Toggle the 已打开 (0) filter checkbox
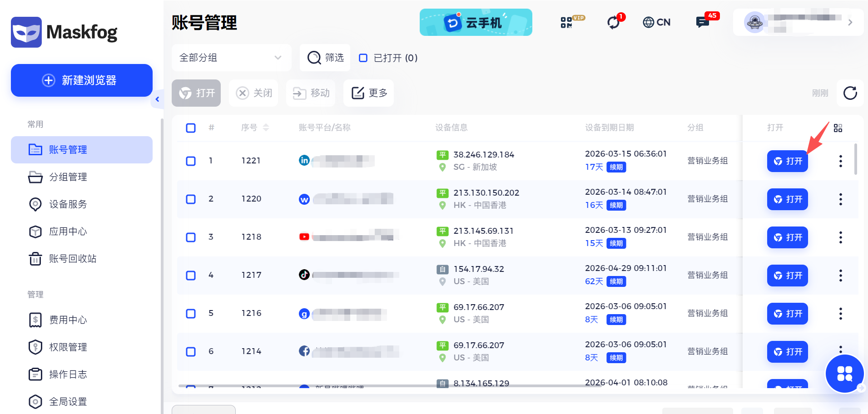 tap(363, 58)
